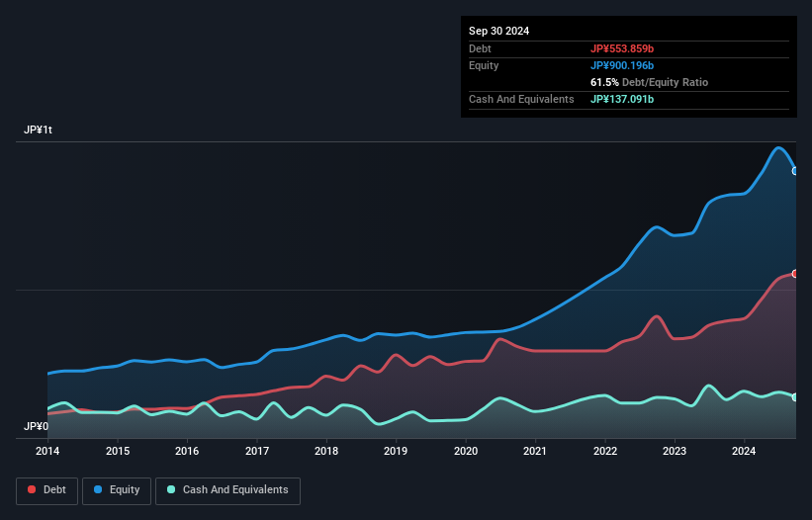
Task: Click the JP¥0 y-axis label
Action: coord(36,426)
